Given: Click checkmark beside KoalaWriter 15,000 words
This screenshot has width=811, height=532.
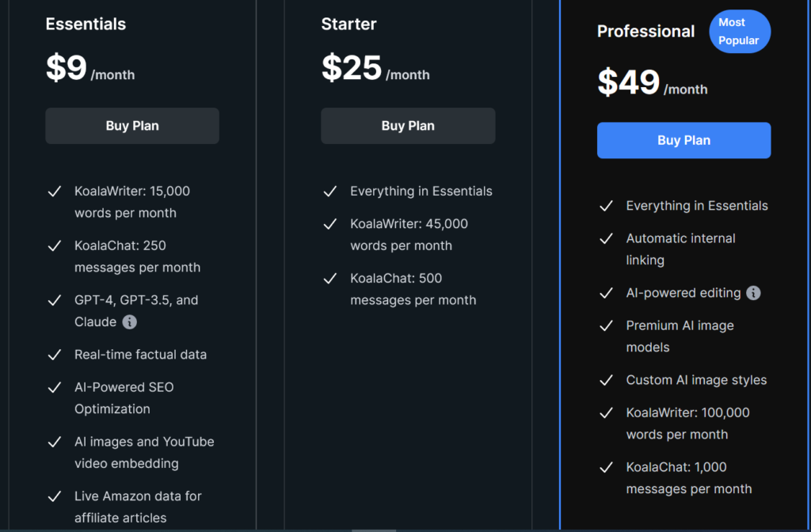Looking at the screenshot, I should (x=55, y=192).
